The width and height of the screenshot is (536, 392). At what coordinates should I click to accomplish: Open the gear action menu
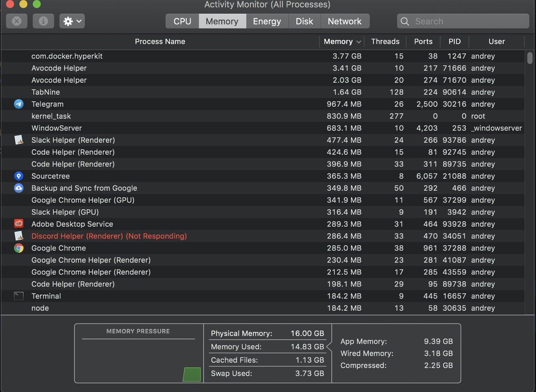(72, 21)
